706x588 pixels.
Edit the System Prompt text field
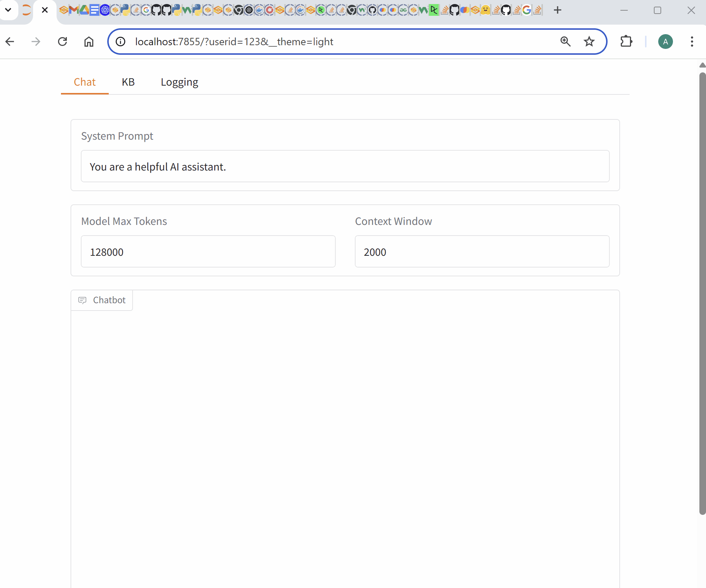(345, 166)
